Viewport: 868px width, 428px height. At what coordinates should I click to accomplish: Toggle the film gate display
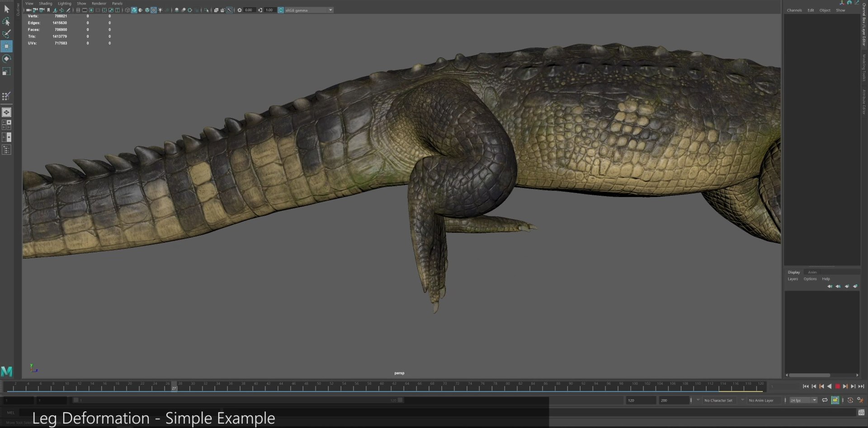click(x=85, y=10)
